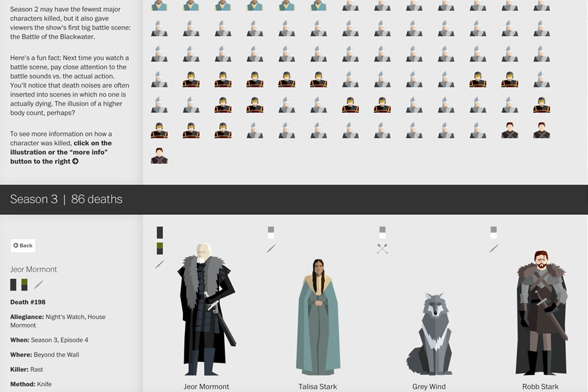
Task: Select the knife icon above Jeor Mormont's illustration
Action: (x=160, y=265)
